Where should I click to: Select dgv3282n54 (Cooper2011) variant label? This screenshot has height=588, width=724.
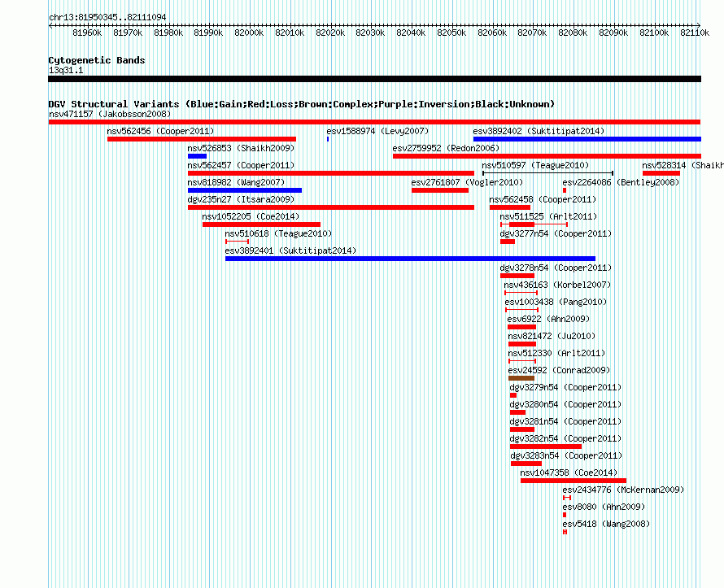coord(565,438)
